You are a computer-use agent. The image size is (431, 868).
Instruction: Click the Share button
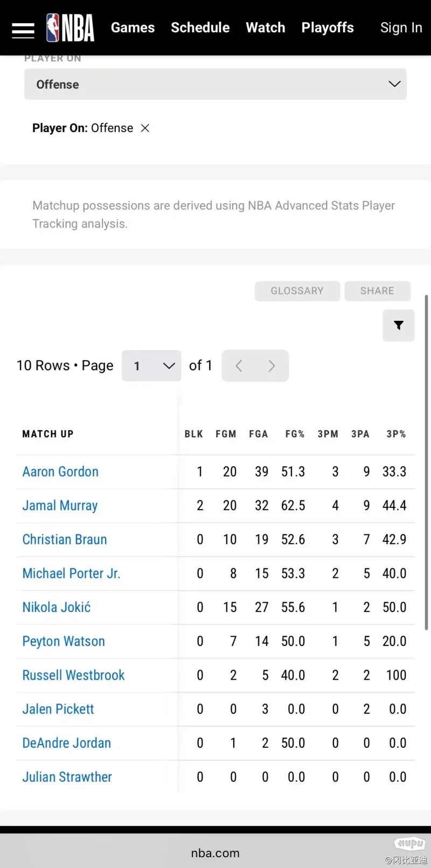coord(378,291)
